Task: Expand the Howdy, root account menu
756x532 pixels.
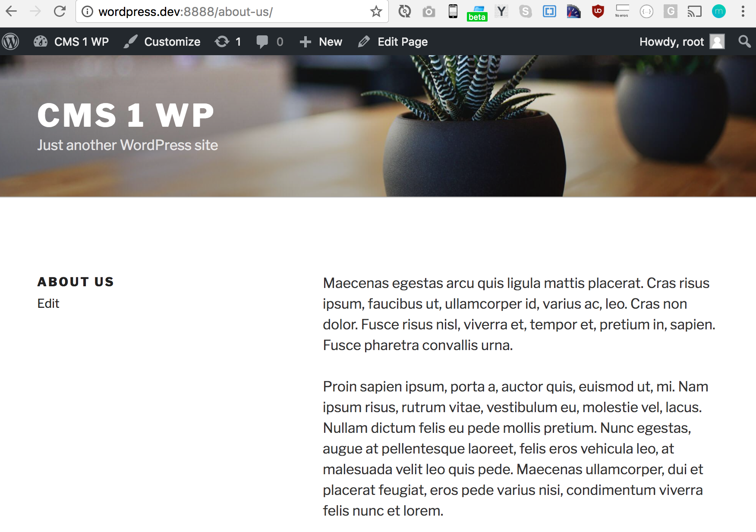Action: (x=682, y=42)
